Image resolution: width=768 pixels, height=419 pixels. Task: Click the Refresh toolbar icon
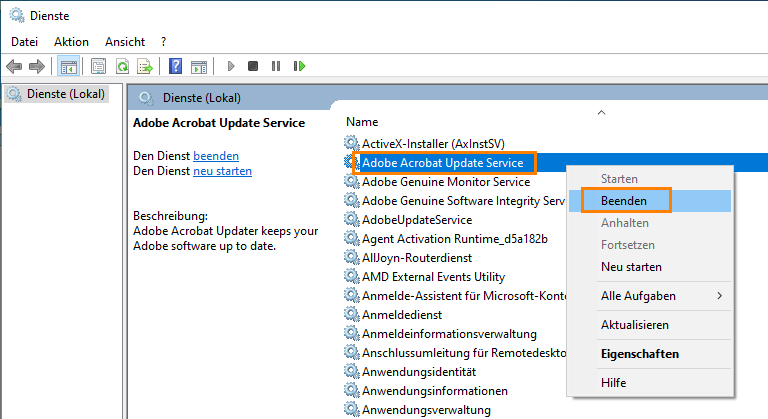[x=122, y=66]
